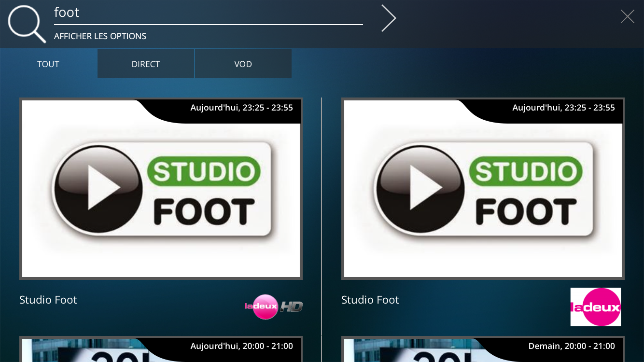Click the search field containing "foot"

coord(208,13)
